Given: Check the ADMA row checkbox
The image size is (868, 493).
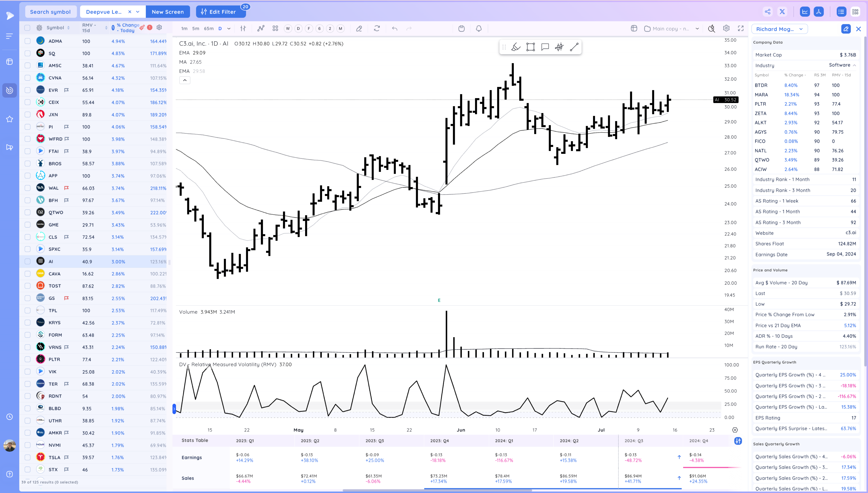Looking at the screenshot, I should tap(27, 41).
